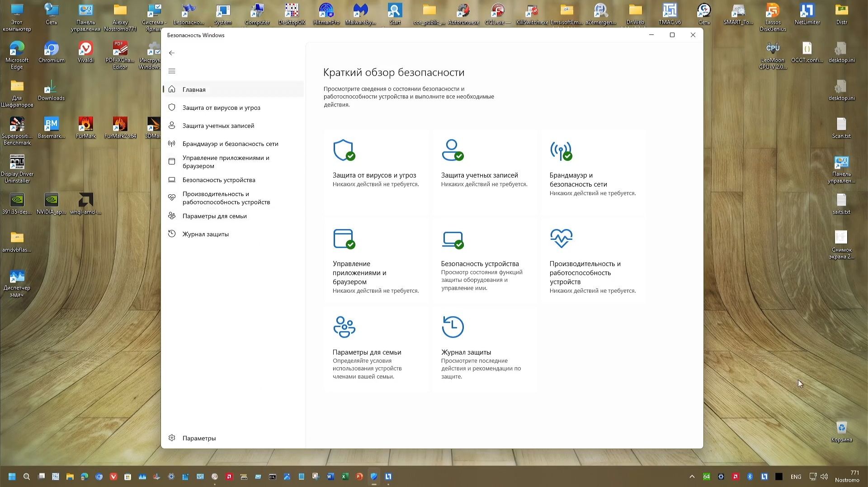Screen dimensions: 868x487
Task: Select saits.txt file on desktop
Action: pyautogui.click(x=841, y=204)
